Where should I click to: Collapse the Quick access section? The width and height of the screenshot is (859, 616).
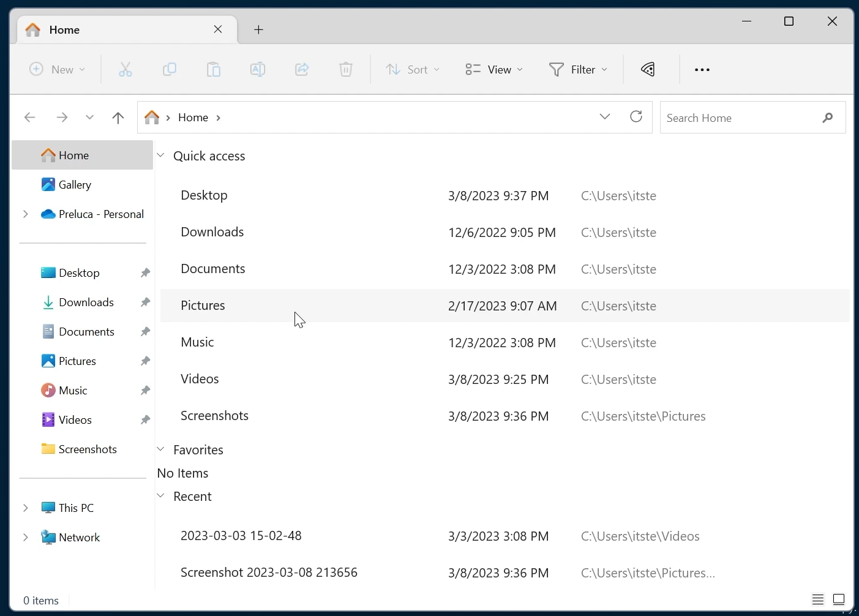click(x=160, y=155)
